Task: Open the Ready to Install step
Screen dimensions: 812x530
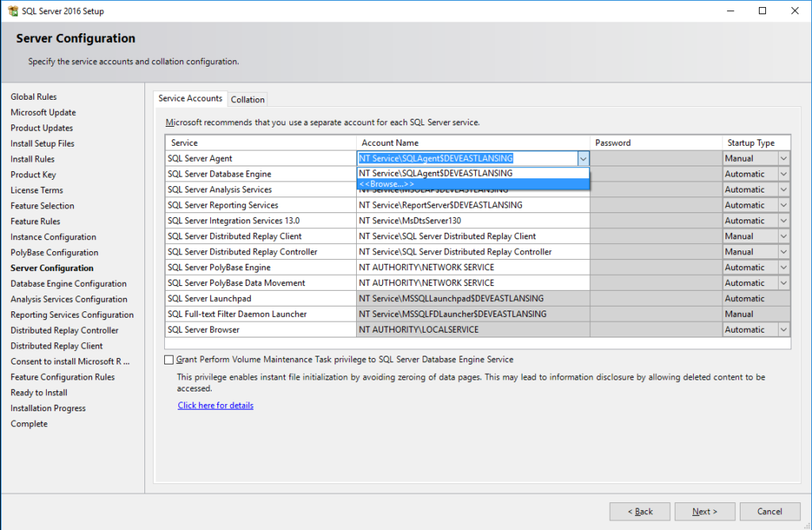Action: [x=38, y=392]
